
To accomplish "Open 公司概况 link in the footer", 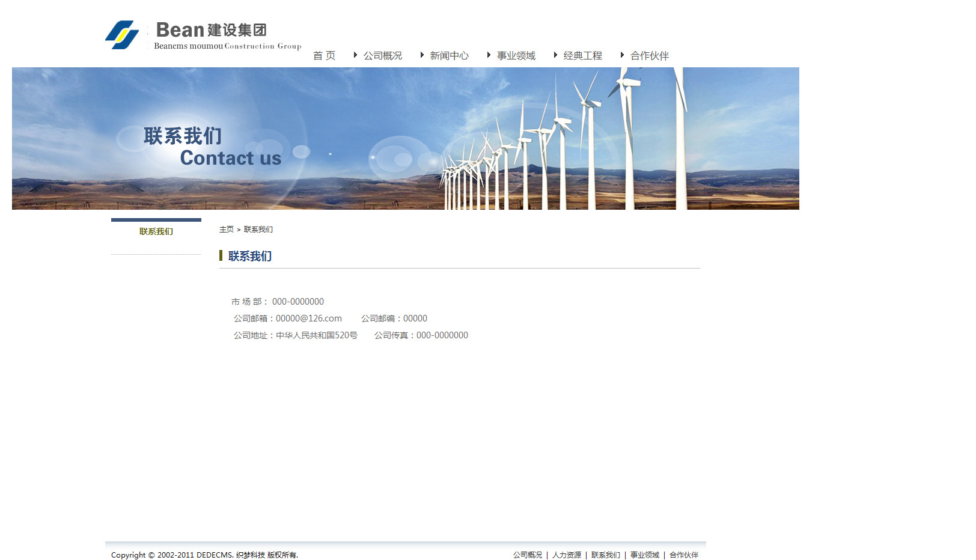I will tap(527, 555).
